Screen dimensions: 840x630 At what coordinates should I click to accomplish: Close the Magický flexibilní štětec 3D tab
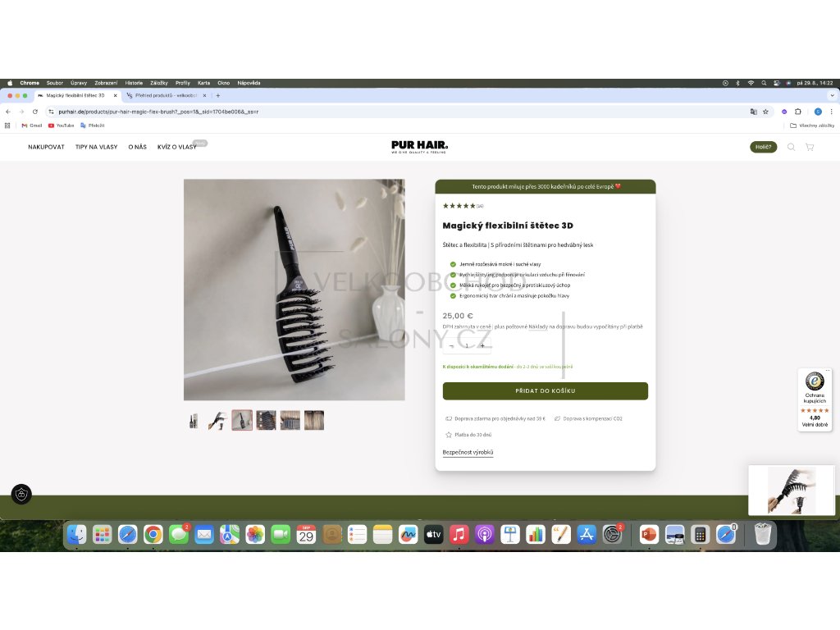tap(115, 95)
